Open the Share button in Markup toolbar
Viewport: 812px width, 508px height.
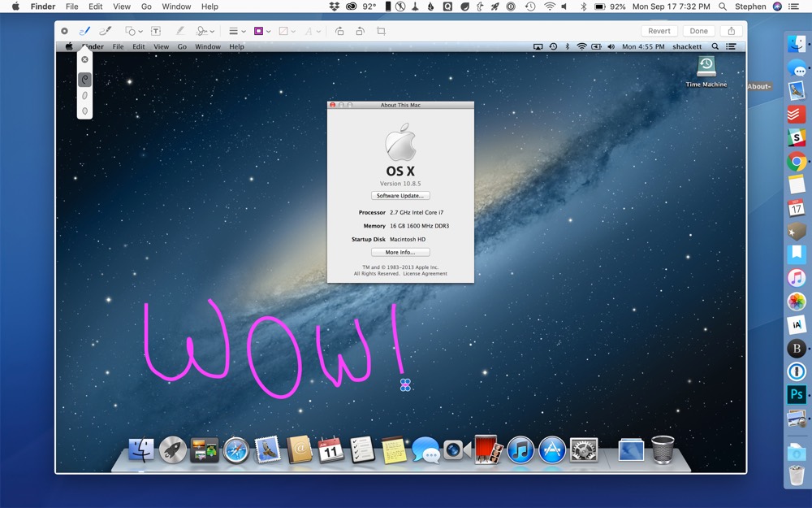point(732,31)
